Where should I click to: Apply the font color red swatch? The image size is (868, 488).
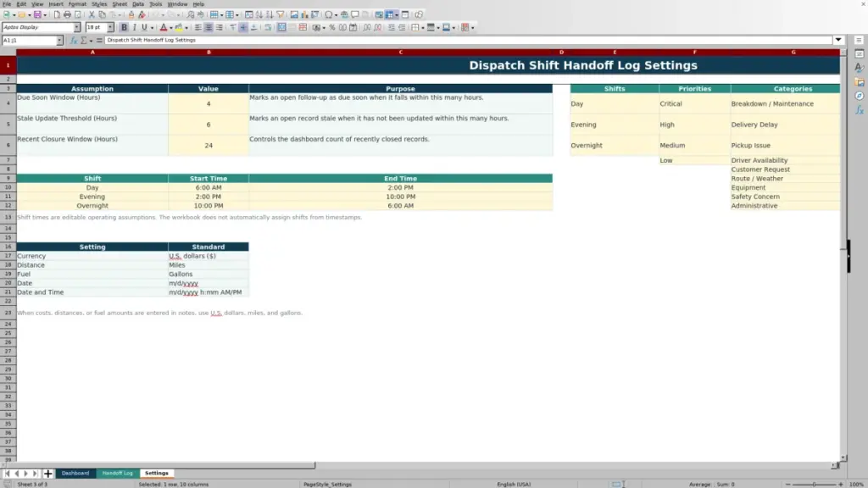click(x=164, y=28)
